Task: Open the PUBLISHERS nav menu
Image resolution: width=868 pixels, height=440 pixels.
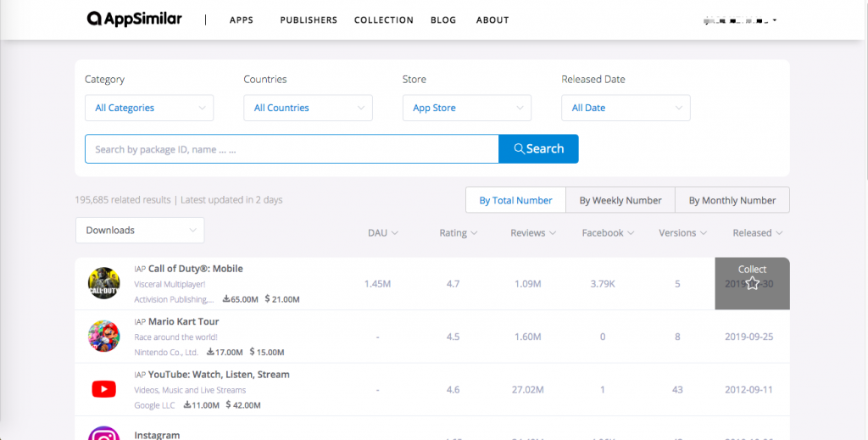Action: pos(309,20)
